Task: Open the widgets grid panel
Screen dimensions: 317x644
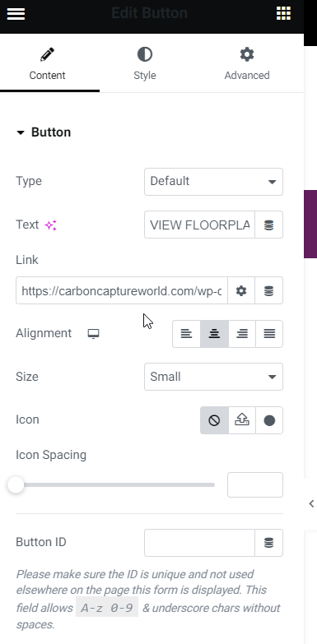Action: coord(283,13)
